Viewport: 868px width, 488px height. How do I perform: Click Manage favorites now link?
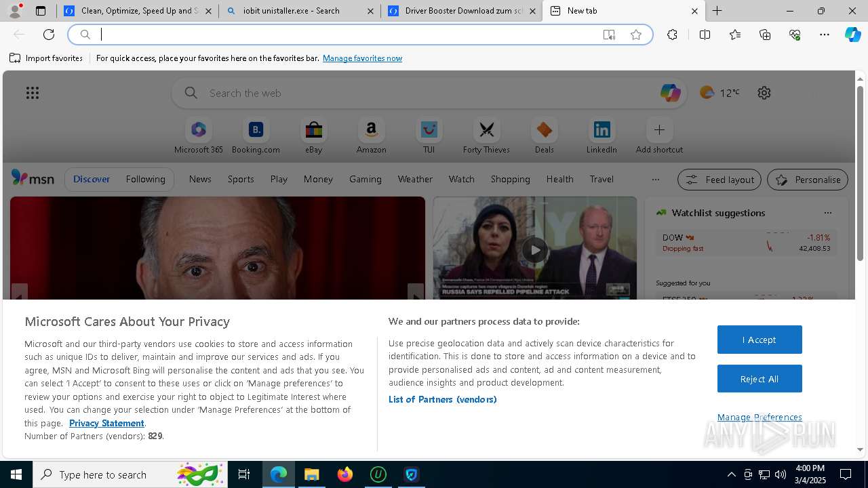point(362,58)
